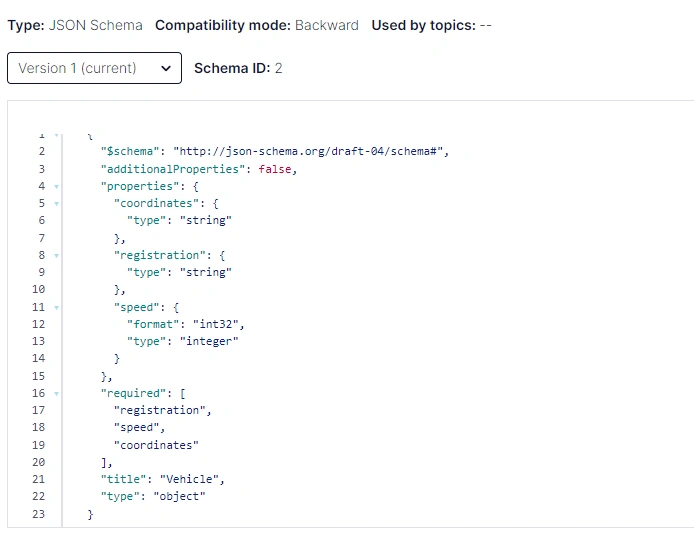Click line number 23 in gutter
Viewport: 694px width, 560px height.
(39, 514)
